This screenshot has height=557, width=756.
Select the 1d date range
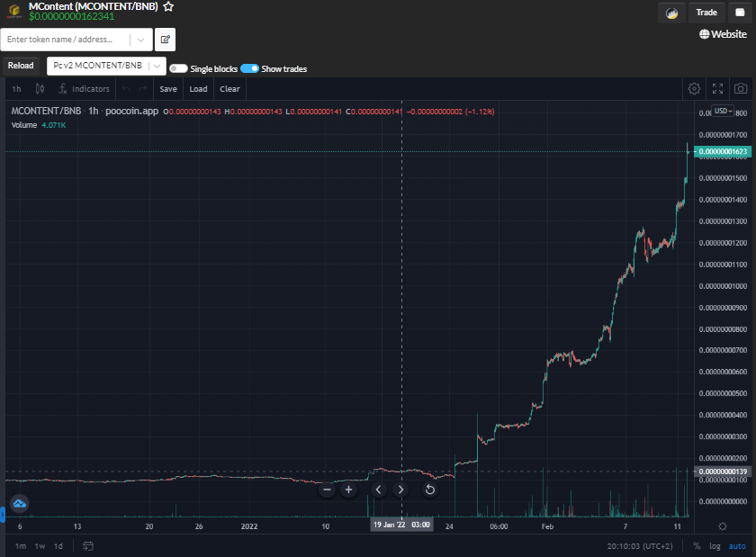pos(58,546)
